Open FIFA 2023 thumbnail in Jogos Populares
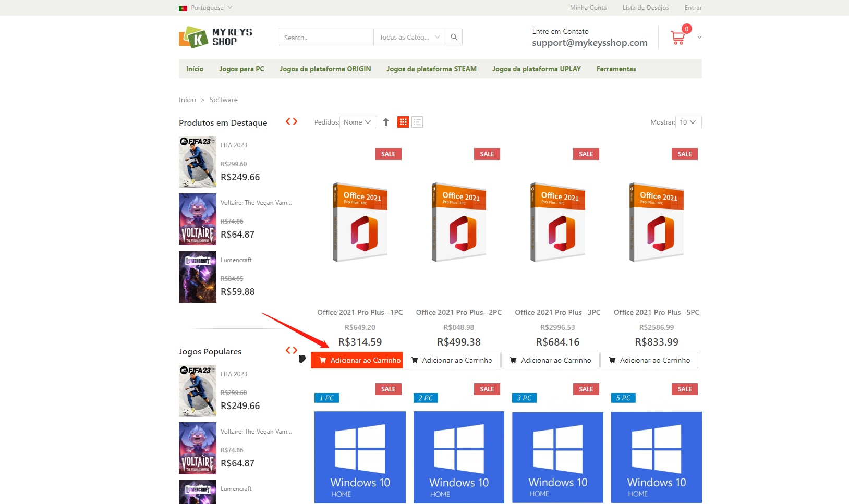Screen dimensions: 849x504 pos(198,391)
